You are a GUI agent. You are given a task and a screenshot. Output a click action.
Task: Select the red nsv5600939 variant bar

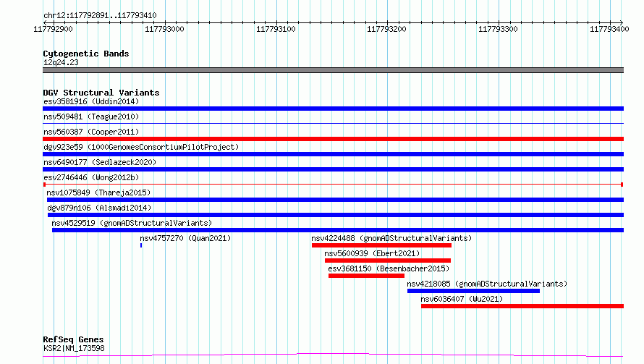[x=388, y=261]
